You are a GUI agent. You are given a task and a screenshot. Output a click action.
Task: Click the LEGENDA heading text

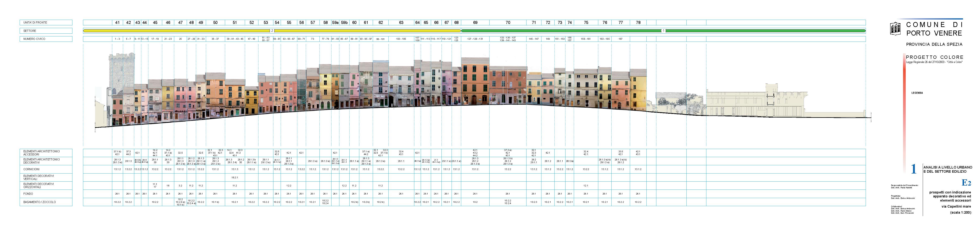point(917,93)
